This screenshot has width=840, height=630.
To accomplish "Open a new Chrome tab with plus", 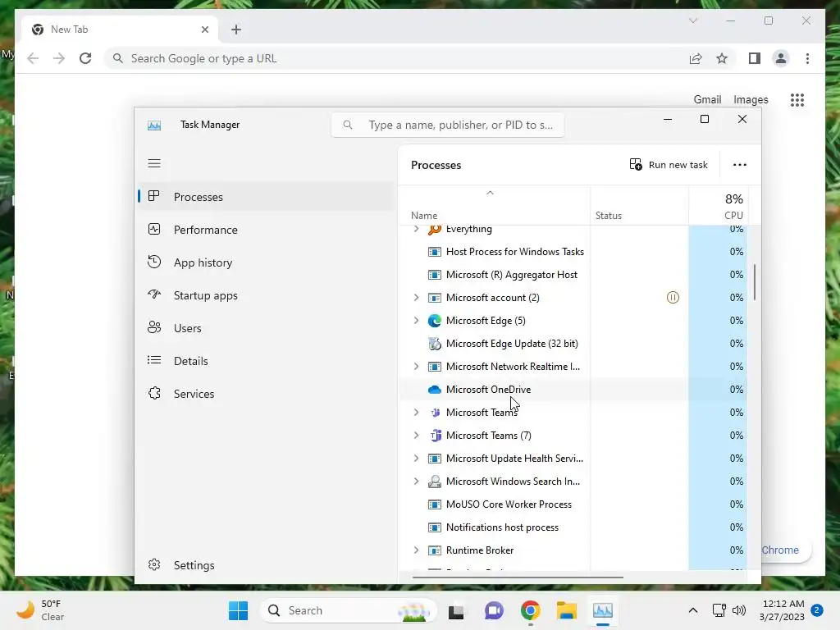I will [236, 30].
